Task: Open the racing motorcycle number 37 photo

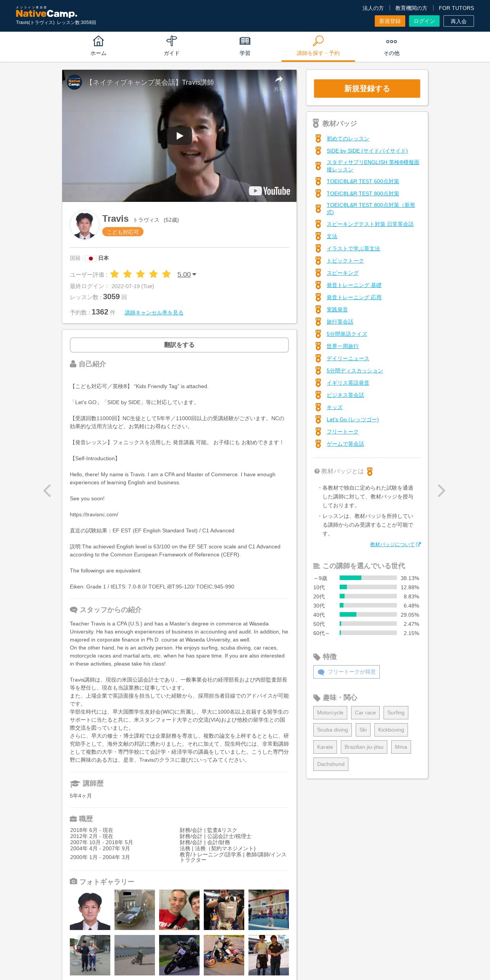Action: [179, 955]
